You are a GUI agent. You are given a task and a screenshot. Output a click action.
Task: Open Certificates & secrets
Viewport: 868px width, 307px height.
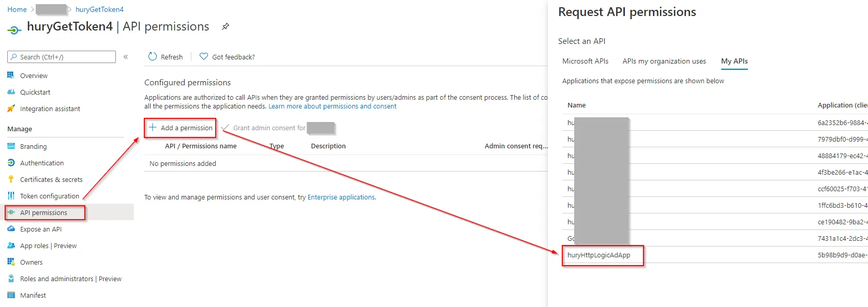coord(51,179)
